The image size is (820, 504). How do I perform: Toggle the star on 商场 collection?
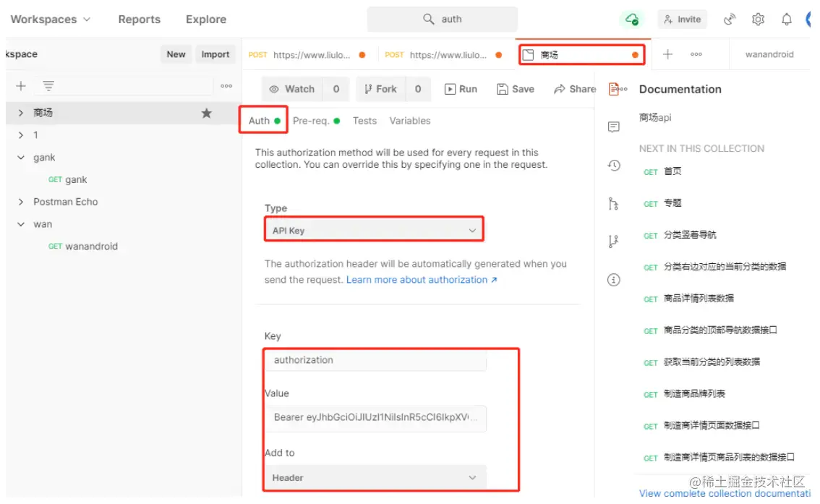207,113
